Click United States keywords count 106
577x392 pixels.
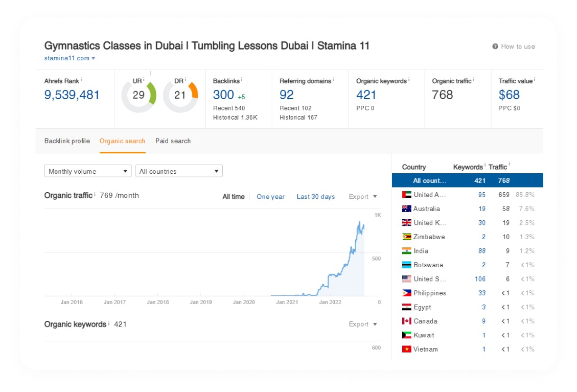click(x=480, y=279)
